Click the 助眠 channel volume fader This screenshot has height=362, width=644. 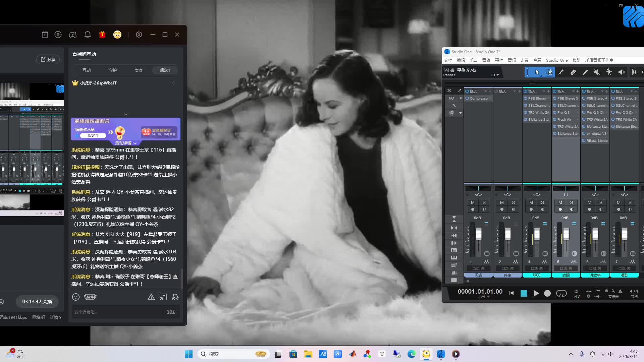pyautogui.click(x=566, y=234)
